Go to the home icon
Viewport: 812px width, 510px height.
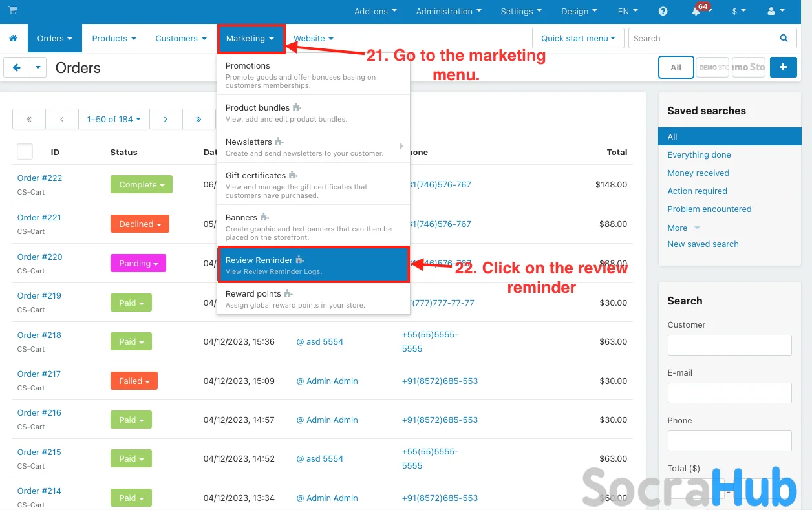(x=13, y=39)
